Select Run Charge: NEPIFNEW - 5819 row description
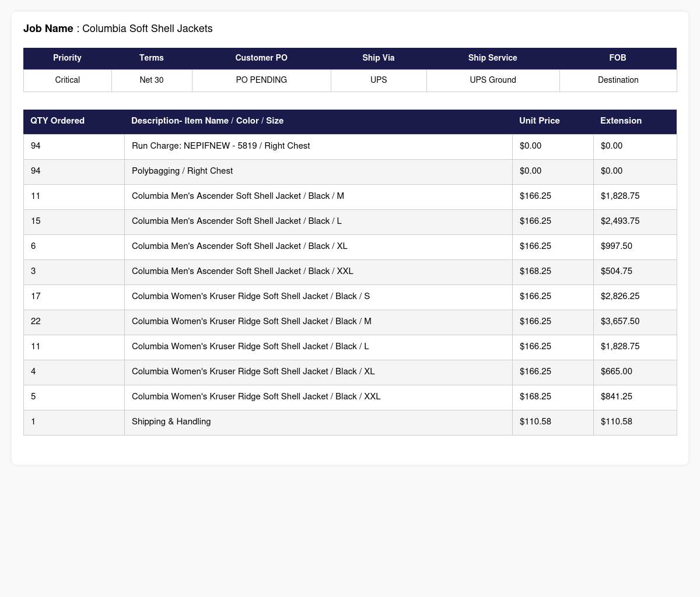This screenshot has height=597, width=700. click(318, 146)
